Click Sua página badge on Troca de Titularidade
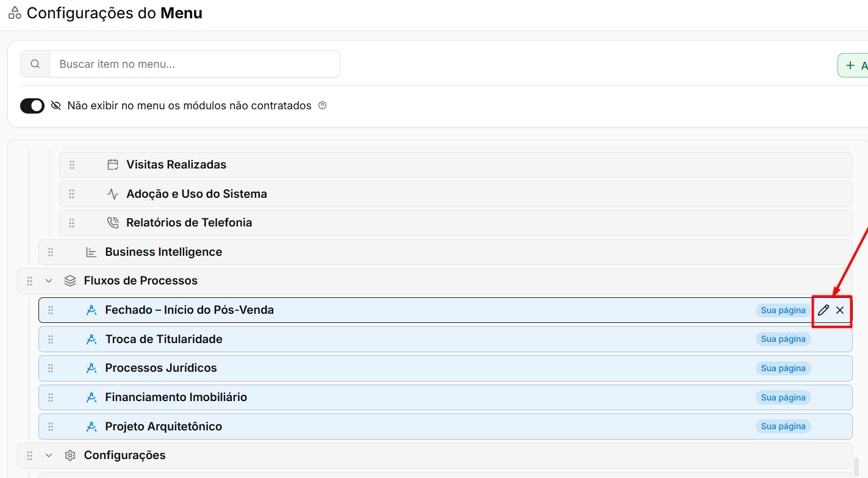Image resolution: width=868 pixels, height=478 pixels. point(783,339)
